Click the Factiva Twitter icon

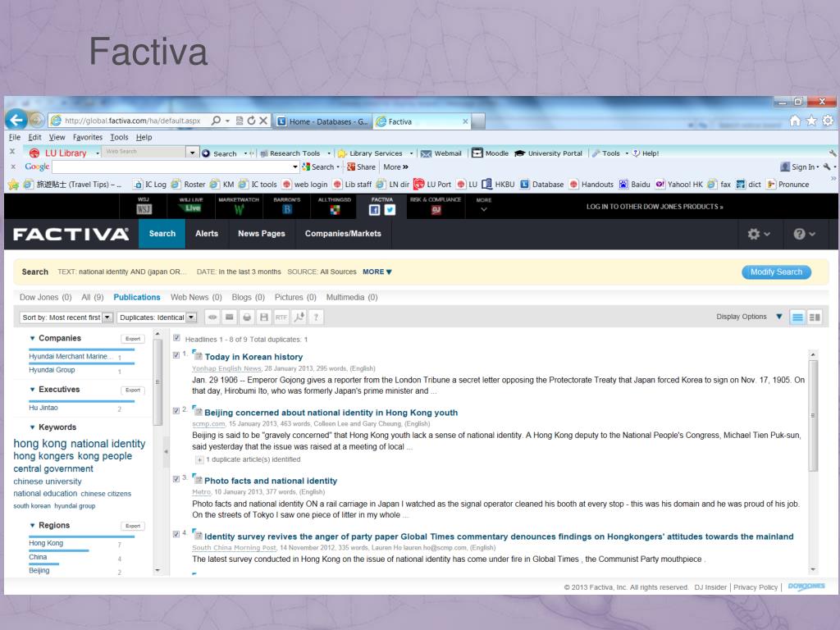[390, 210]
